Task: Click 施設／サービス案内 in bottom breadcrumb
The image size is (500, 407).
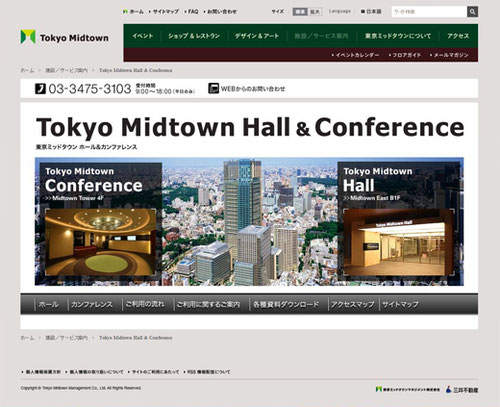Action: [x=66, y=338]
